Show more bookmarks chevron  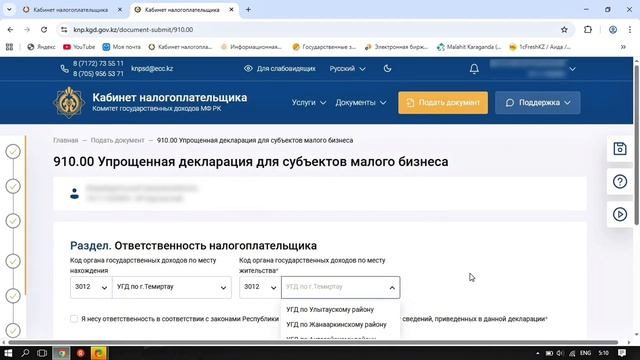[x=623, y=47]
